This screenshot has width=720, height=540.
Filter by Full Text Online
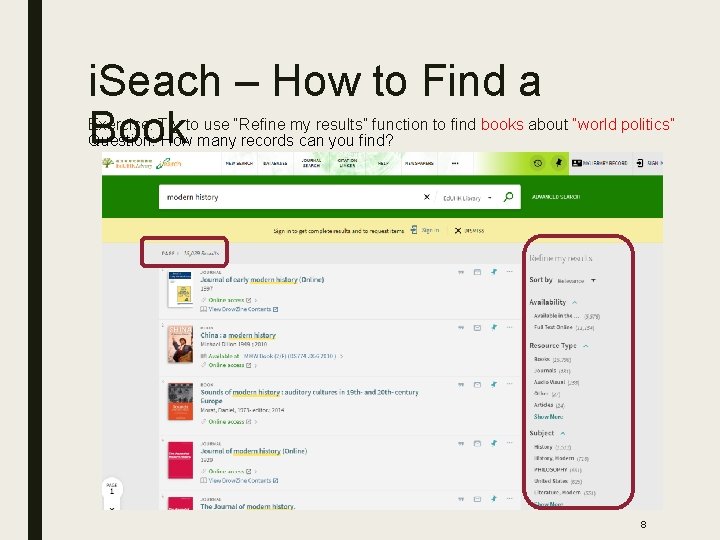click(x=564, y=327)
